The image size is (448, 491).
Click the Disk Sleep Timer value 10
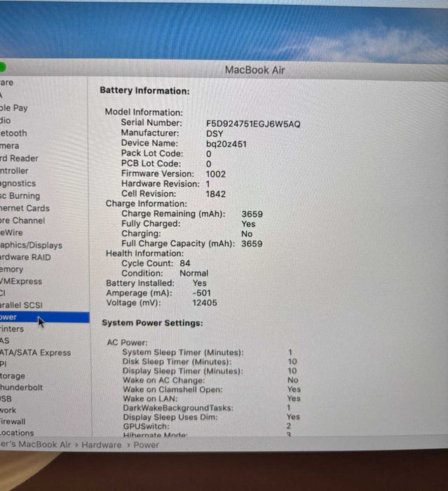[292, 362]
